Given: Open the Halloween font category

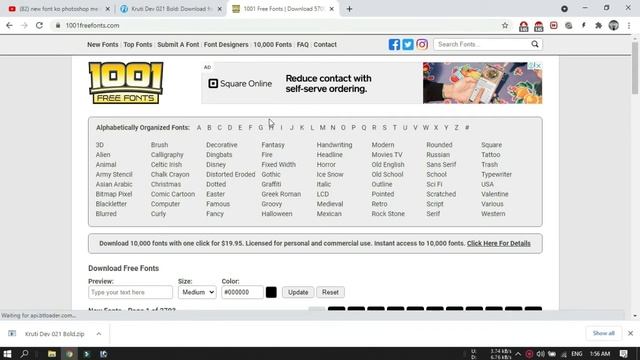Looking at the screenshot, I should [x=277, y=213].
